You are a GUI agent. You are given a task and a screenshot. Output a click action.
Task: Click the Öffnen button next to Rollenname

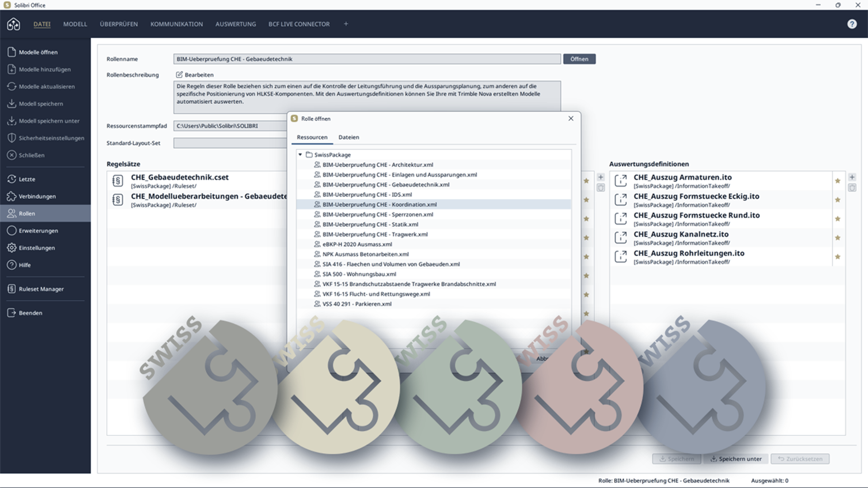579,59
